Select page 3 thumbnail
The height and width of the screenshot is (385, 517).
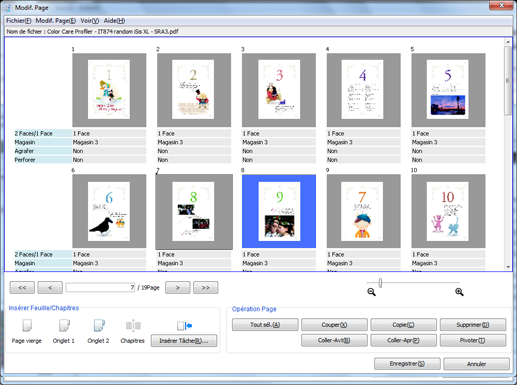click(279, 90)
